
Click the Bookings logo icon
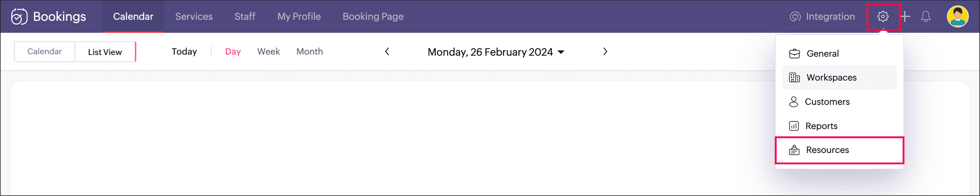point(19,16)
